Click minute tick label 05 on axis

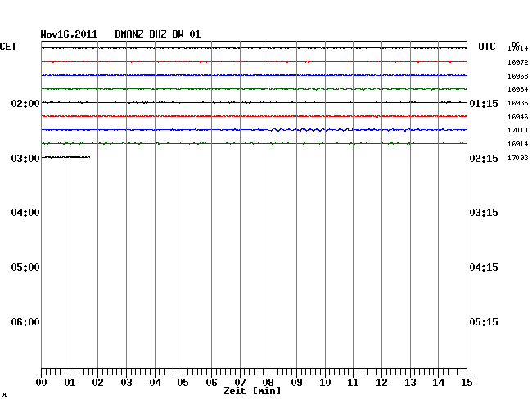coord(183,383)
